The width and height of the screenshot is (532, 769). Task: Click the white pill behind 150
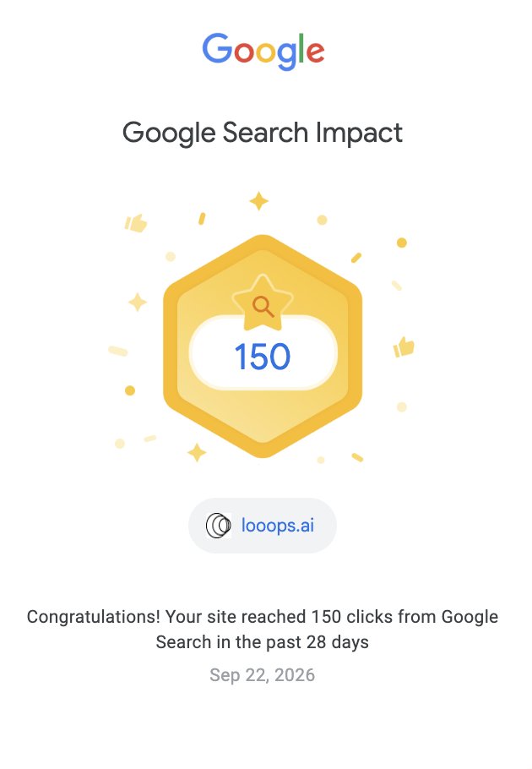point(263,353)
